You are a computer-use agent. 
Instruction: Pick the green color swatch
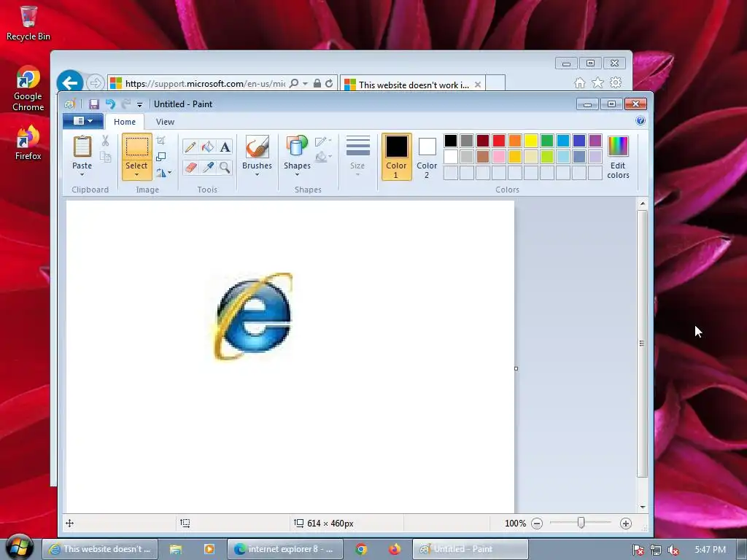tap(547, 141)
